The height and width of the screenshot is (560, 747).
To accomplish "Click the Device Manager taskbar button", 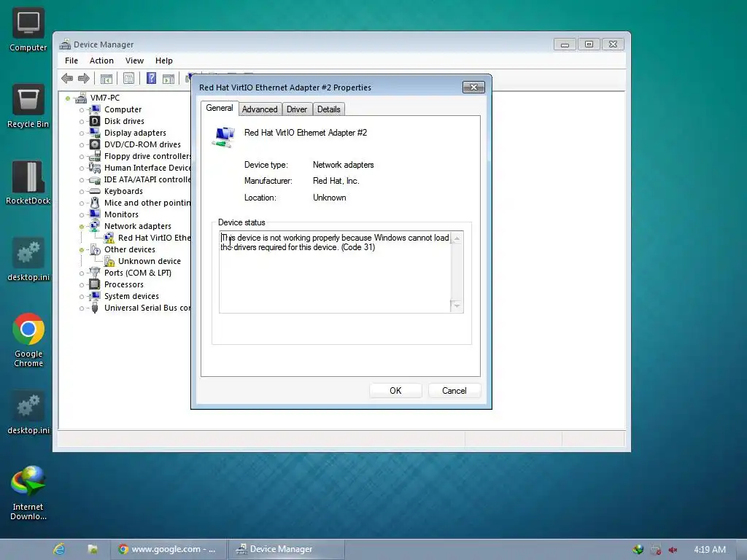I will pyautogui.click(x=286, y=549).
